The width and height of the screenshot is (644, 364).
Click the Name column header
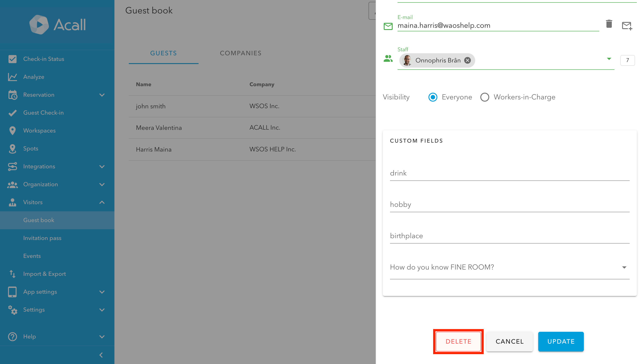(144, 84)
